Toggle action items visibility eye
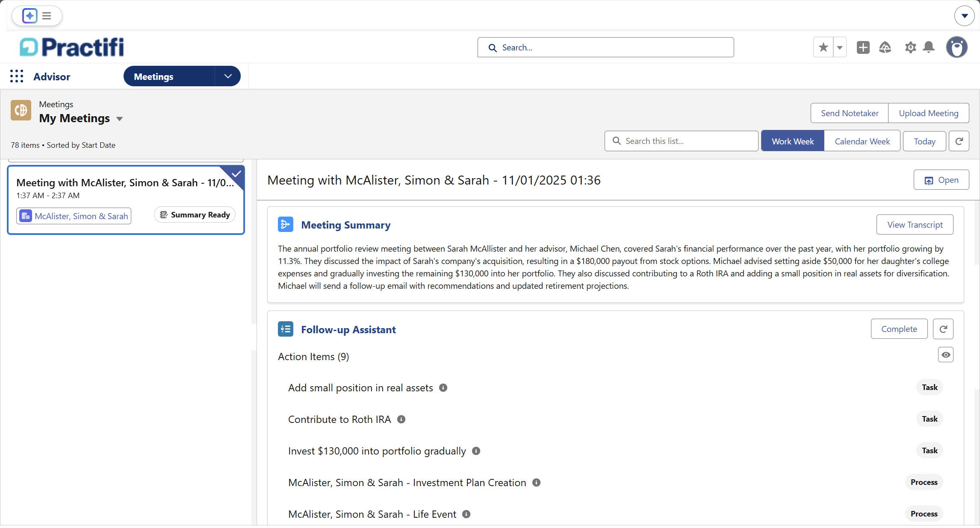 [945, 355]
